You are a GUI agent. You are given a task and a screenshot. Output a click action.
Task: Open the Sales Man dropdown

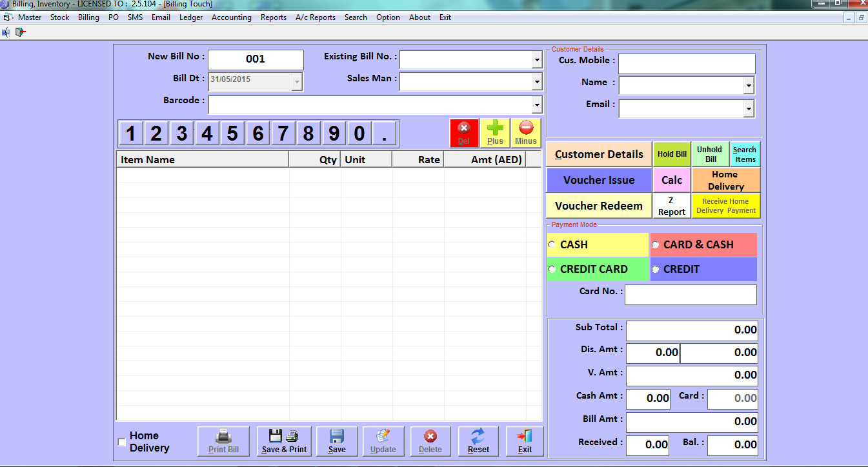point(537,82)
